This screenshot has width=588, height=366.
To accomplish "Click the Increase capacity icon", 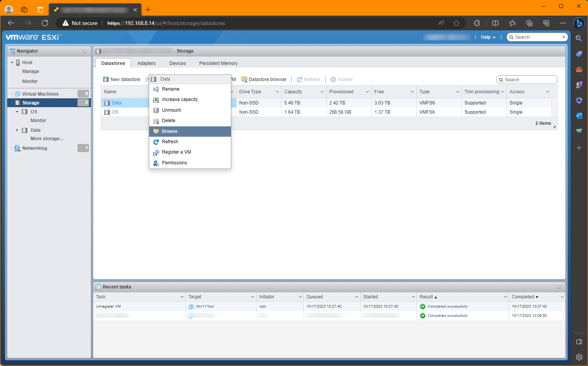I will coord(156,99).
